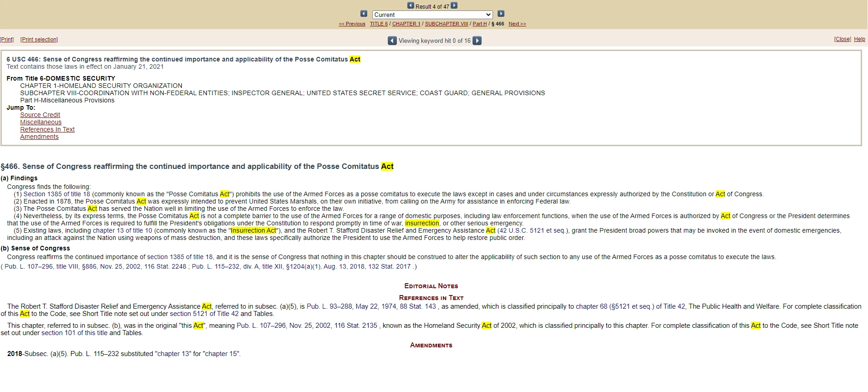Click the 'Editorial Notes' heading
868x392 pixels.
pos(431,286)
